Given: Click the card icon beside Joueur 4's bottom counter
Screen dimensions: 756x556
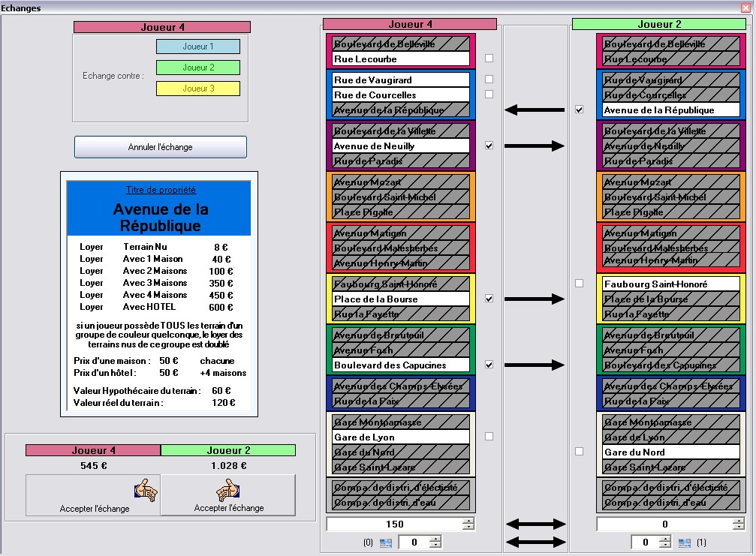Looking at the screenshot, I should [x=386, y=543].
